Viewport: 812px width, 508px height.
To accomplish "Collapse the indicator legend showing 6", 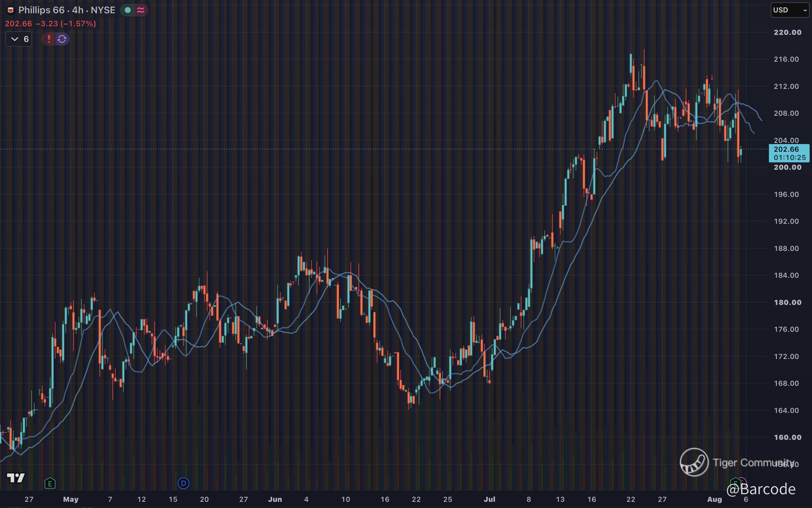I will coord(19,39).
